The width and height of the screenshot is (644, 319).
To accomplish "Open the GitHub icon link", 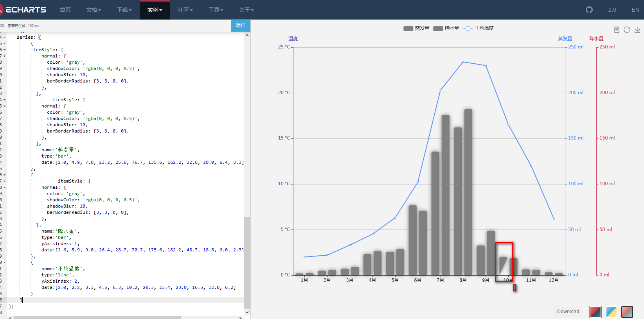I will point(589,10).
